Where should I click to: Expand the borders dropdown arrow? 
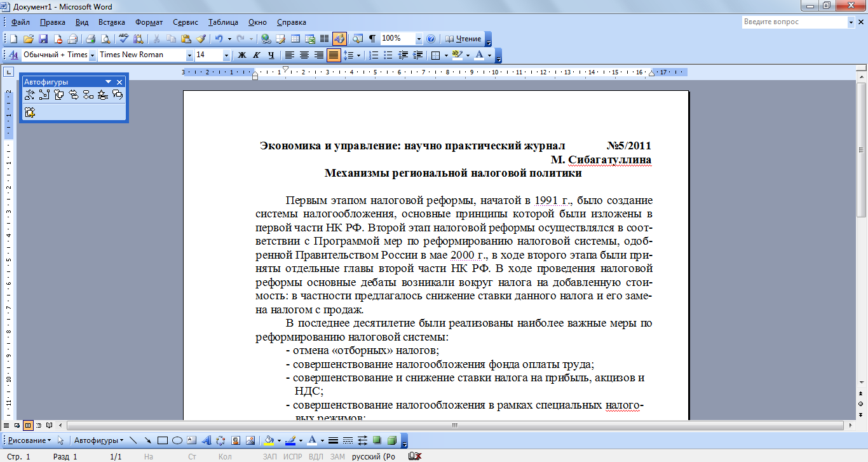pyautogui.click(x=445, y=55)
